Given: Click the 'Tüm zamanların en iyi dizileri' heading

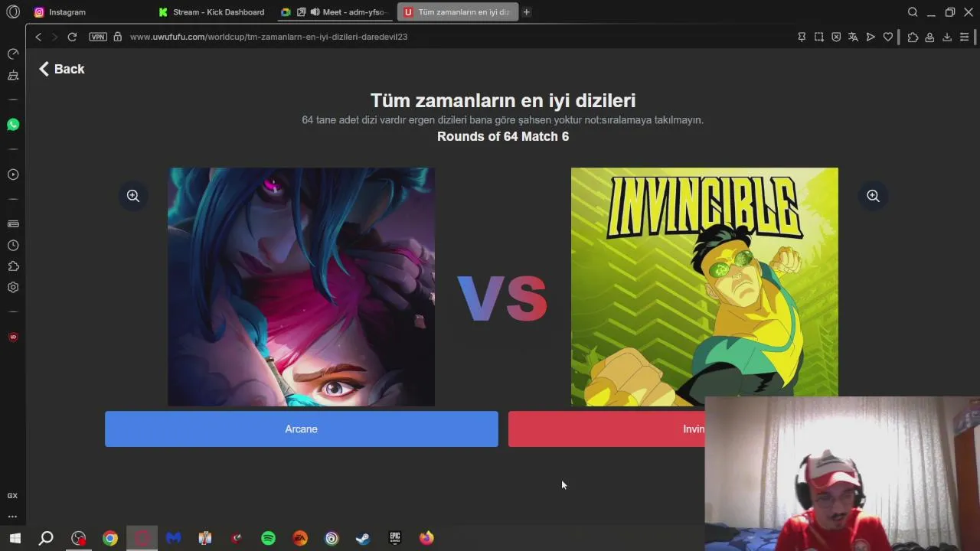Looking at the screenshot, I should pyautogui.click(x=503, y=100).
